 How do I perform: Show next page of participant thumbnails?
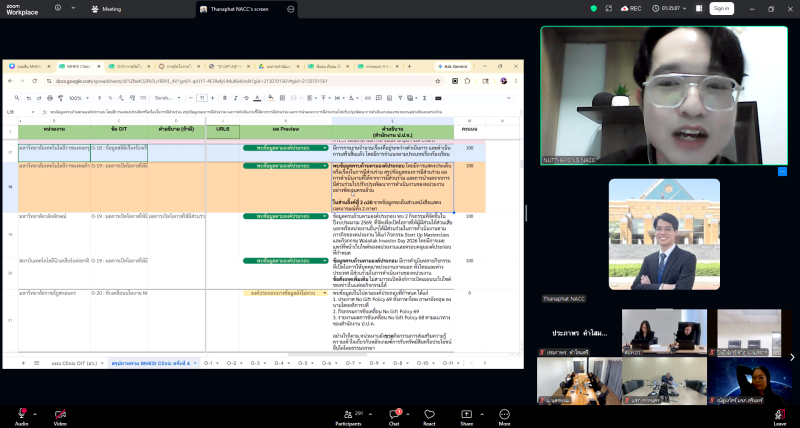click(792, 357)
